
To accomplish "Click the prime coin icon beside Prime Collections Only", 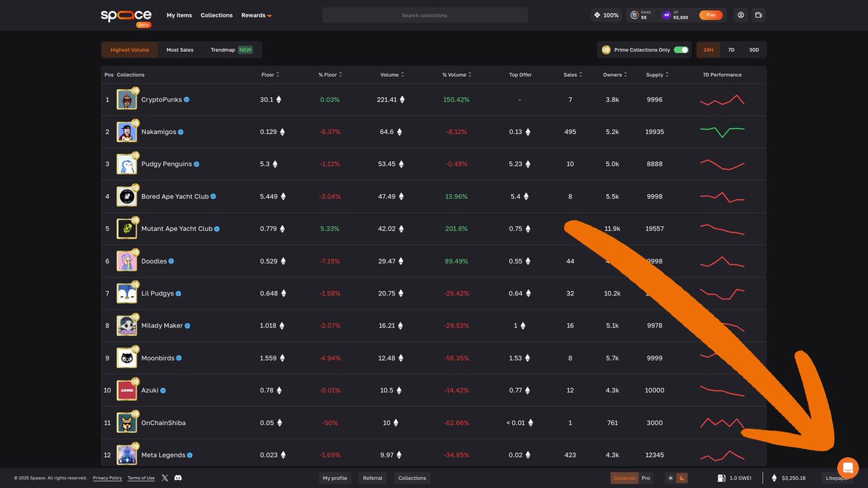I will [x=606, y=50].
